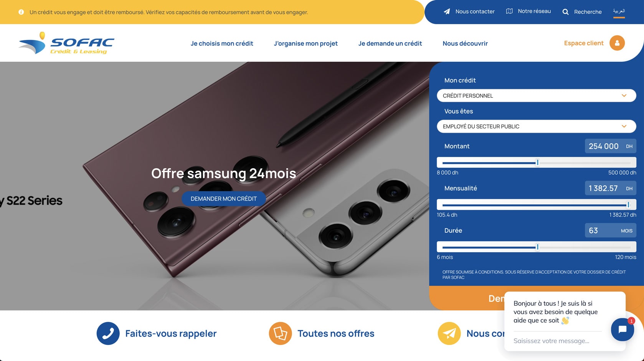
Task: Click the orange user avatar icon
Action: [617, 43]
